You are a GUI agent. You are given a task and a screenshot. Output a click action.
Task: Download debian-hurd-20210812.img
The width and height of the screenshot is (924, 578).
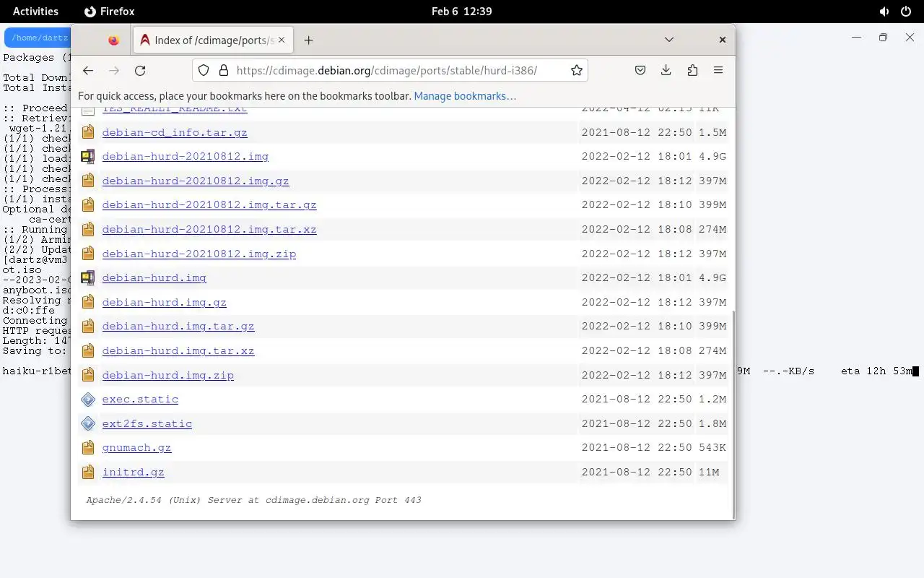(x=186, y=156)
